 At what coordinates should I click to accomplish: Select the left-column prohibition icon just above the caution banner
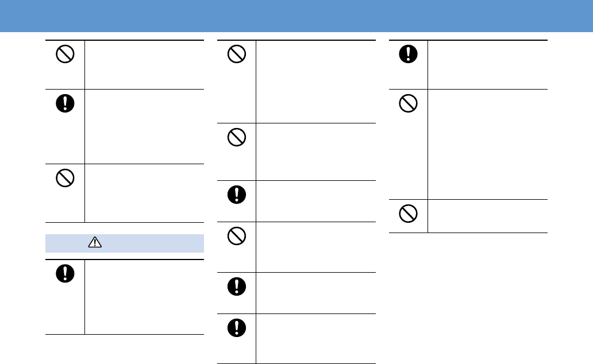coord(65,178)
